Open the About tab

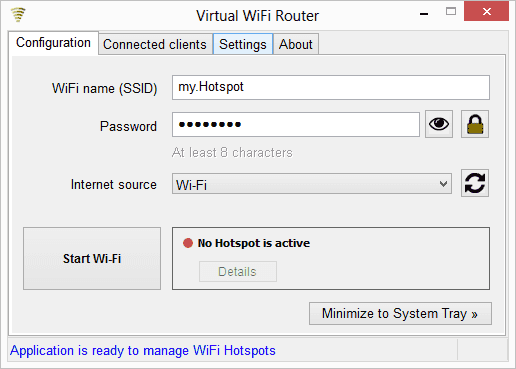pyautogui.click(x=296, y=44)
